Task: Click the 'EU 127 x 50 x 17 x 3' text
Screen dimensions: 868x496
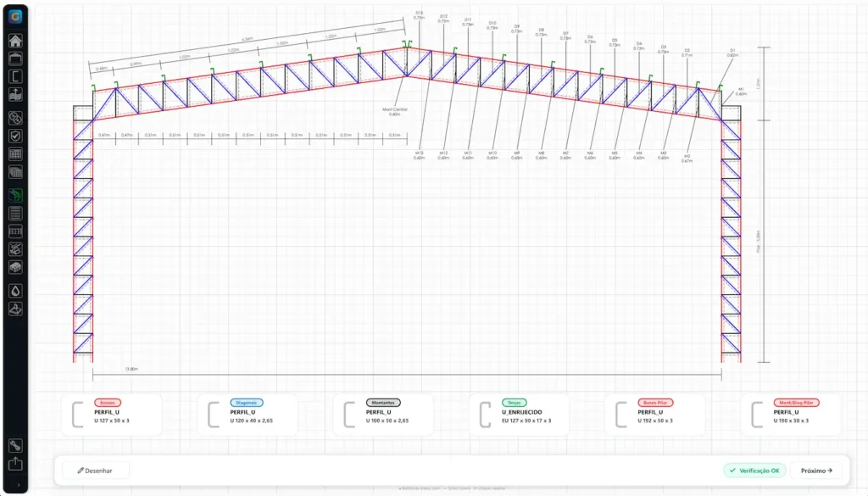Action: click(x=526, y=421)
